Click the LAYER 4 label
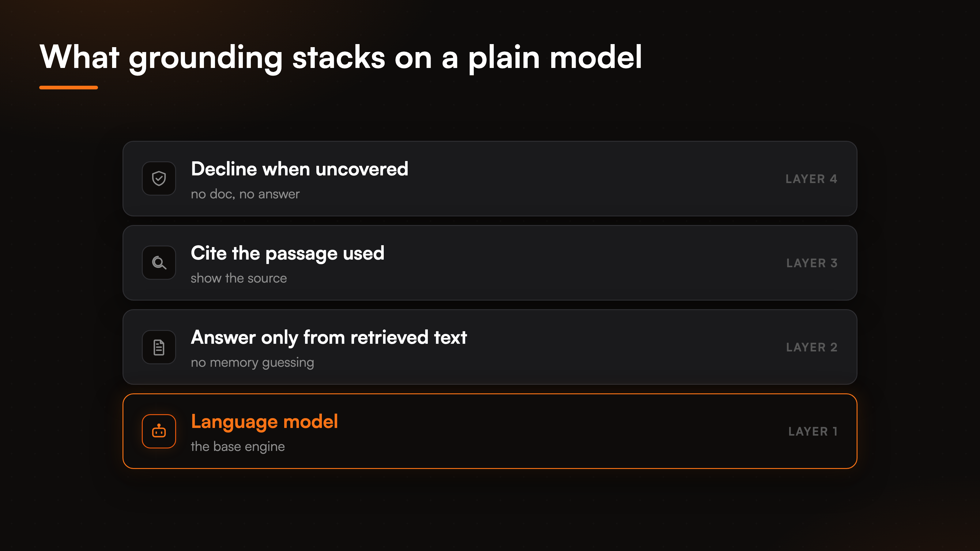The image size is (980, 551). pyautogui.click(x=811, y=179)
